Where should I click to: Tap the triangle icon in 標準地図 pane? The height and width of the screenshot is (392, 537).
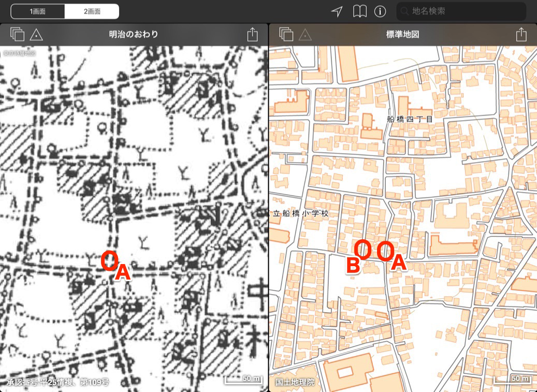(x=305, y=35)
